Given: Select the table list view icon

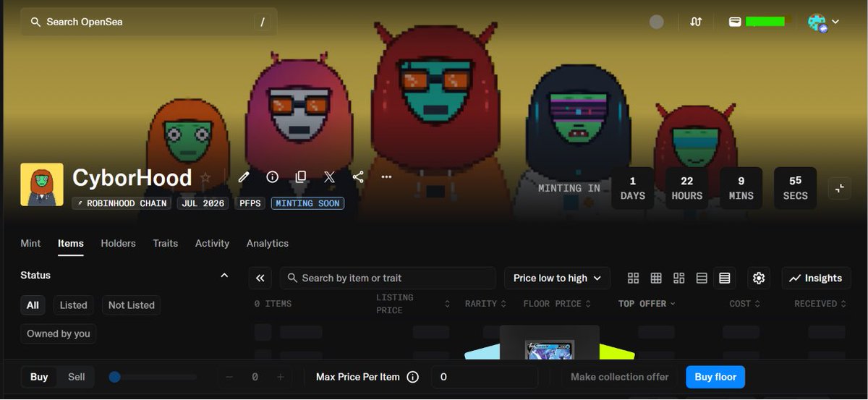Looking at the screenshot, I should [x=725, y=278].
